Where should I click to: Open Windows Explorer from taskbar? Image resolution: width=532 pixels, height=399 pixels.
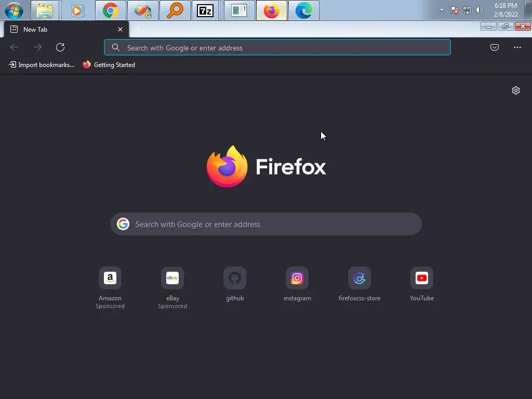pos(45,10)
